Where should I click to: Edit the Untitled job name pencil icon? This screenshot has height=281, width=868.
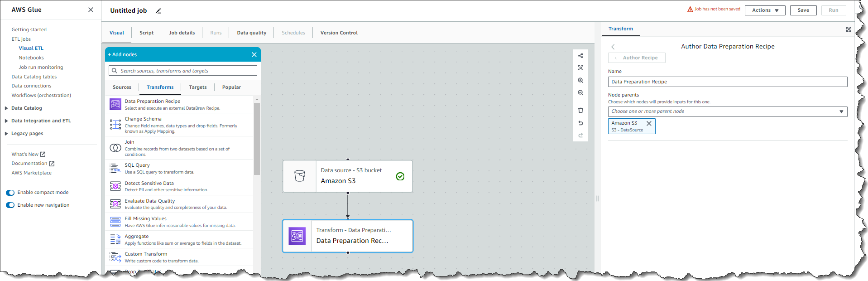[158, 11]
